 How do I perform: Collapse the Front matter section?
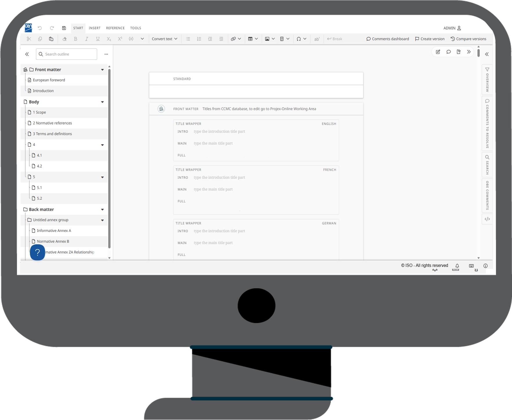point(102,70)
